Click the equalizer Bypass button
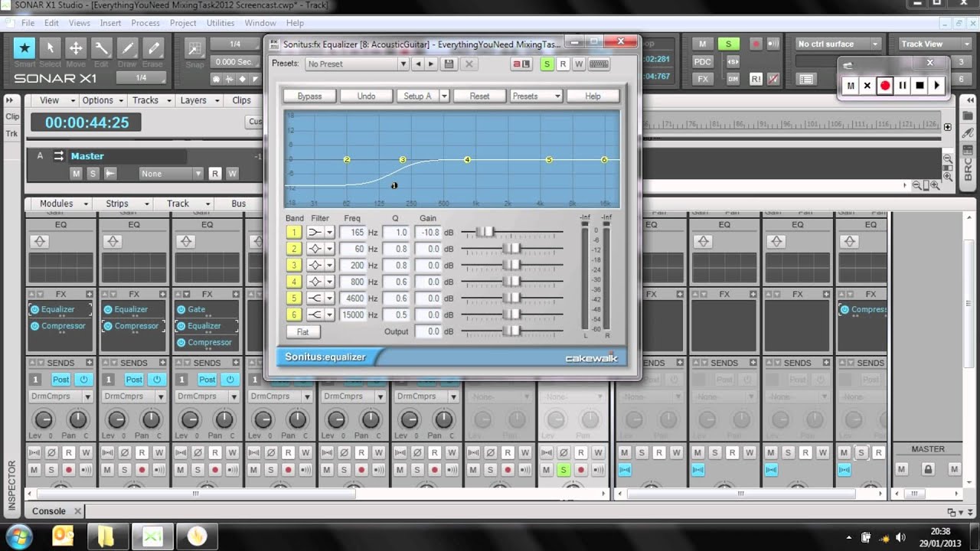 [309, 96]
